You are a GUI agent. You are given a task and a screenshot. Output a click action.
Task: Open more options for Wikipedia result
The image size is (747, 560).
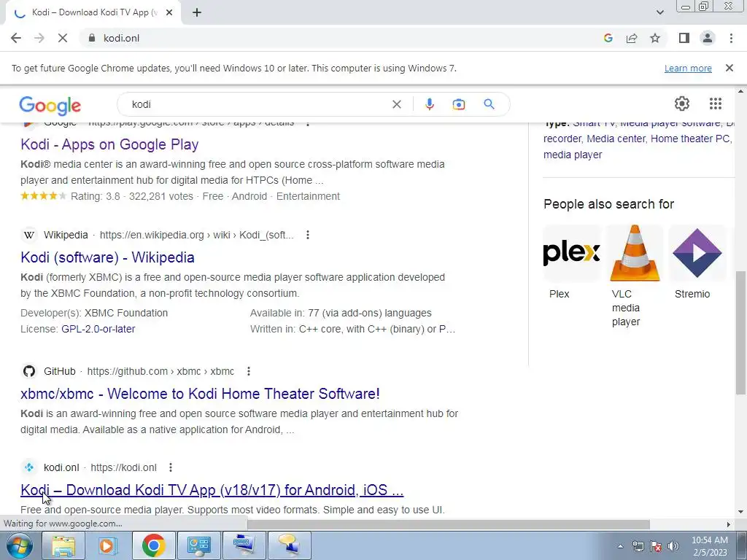pyautogui.click(x=308, y=235)
